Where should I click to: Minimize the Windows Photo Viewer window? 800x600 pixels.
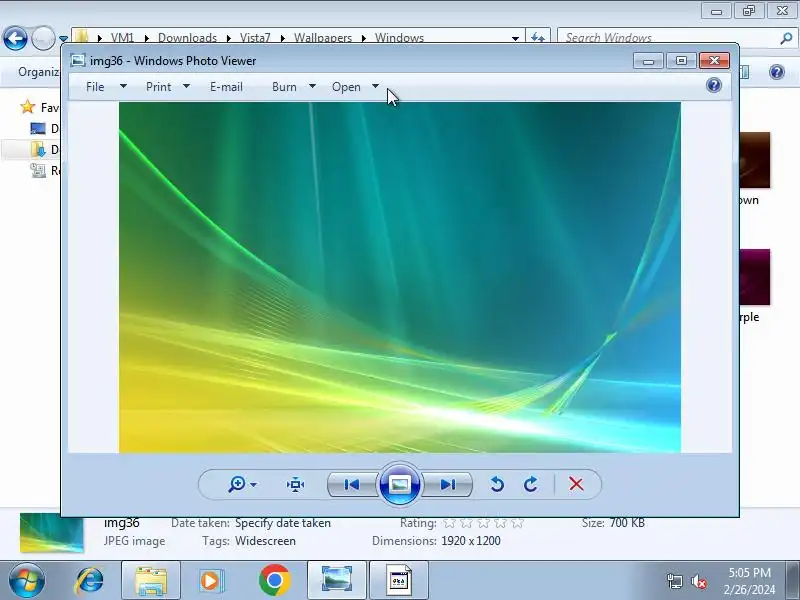pyautogui.click(x=648, y=61)
